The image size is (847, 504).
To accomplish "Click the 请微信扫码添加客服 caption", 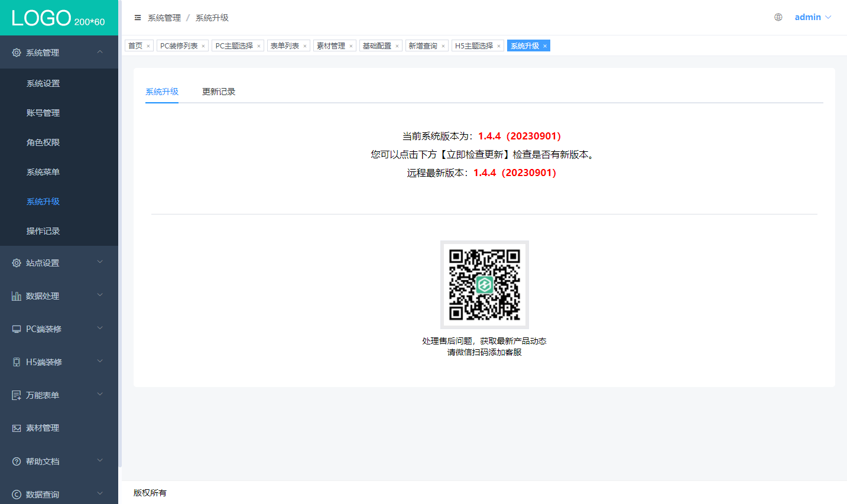I will [x=485, y=352].
